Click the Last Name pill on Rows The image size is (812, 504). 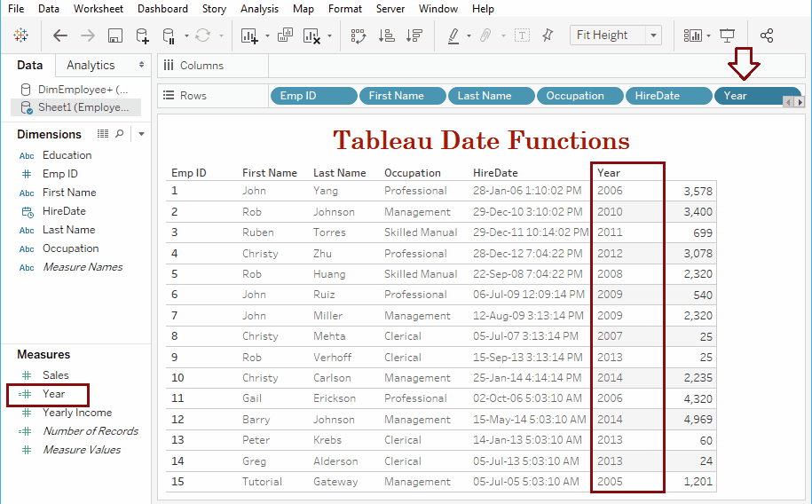(x=491, y=96)
